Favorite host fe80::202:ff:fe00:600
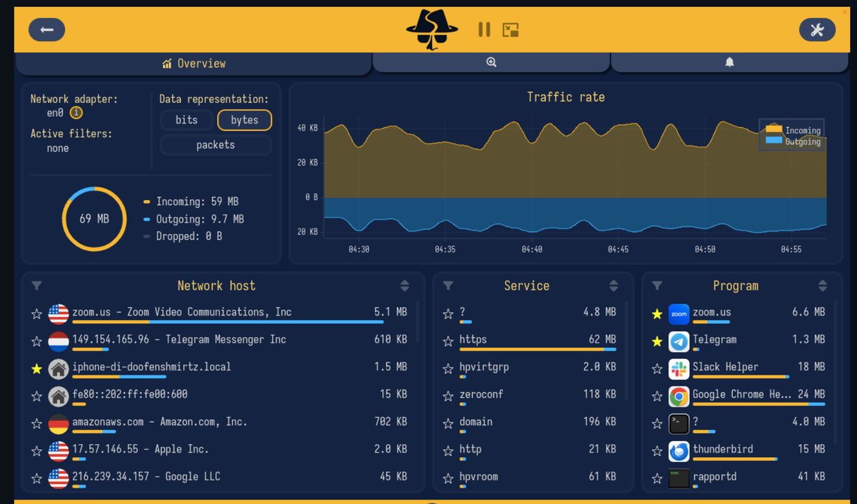 (x=36, y=396)
